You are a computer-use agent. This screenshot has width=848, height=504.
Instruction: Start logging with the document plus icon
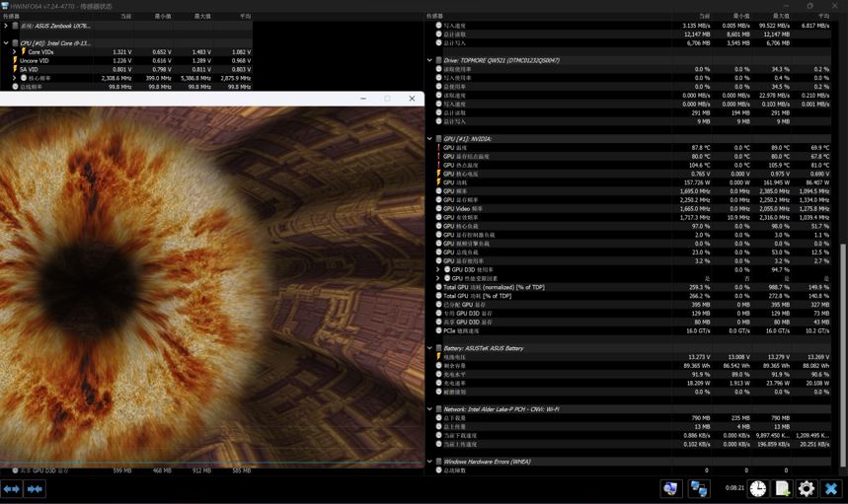tap(782, 489)
